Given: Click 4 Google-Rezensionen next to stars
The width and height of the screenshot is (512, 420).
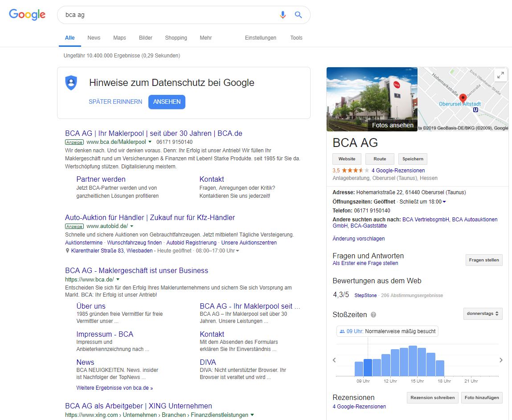Looking at the screenshot, I should coord(398,170).
